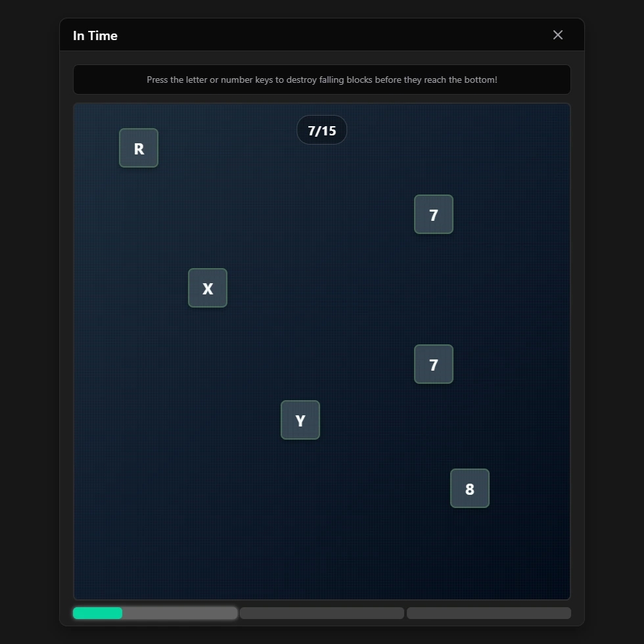Click the instruction banner about falling blocks
Viewport: 644px width, 644px height.
click(x=322, y=80)
